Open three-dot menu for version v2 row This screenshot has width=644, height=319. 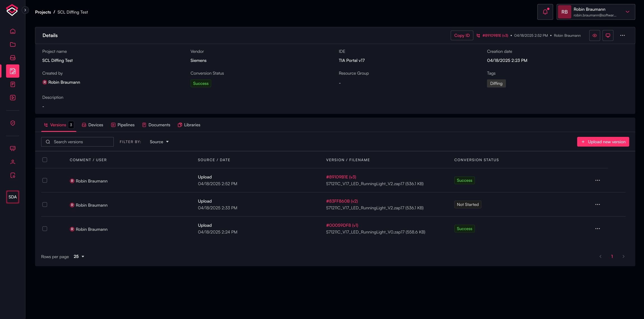tap(597, 204)
